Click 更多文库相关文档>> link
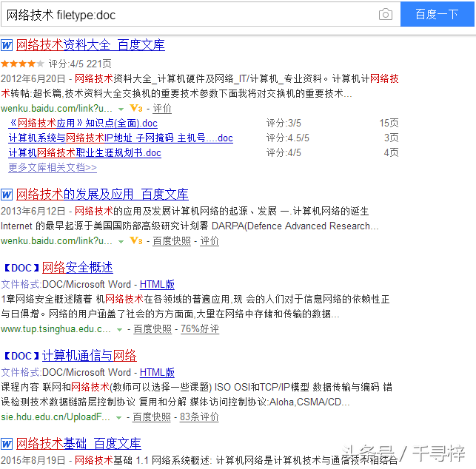 click(53, 167)
